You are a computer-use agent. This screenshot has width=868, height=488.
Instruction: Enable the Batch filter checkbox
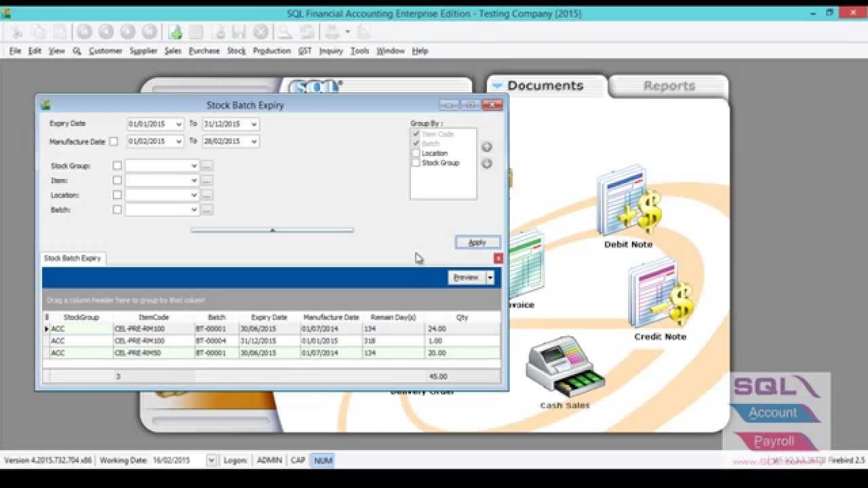point(117,210)
